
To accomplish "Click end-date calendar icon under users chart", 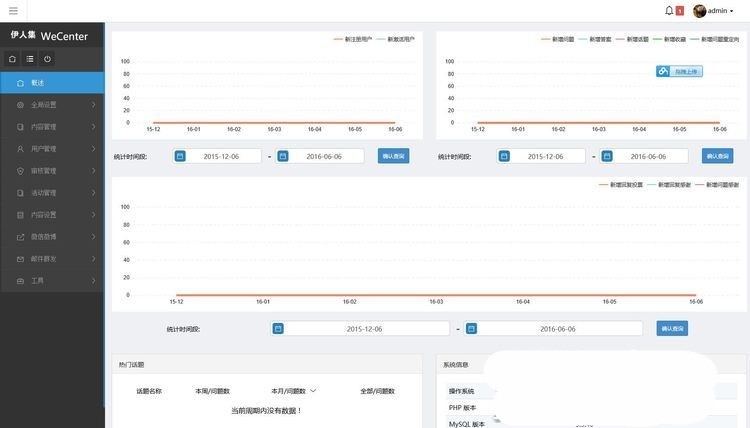I will (283, 156).
